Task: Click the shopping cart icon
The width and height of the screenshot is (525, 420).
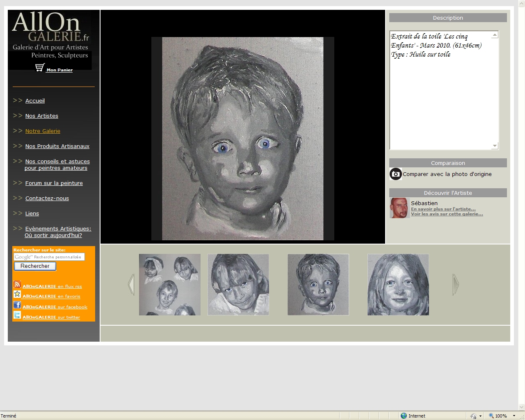Action: [40, 68]
